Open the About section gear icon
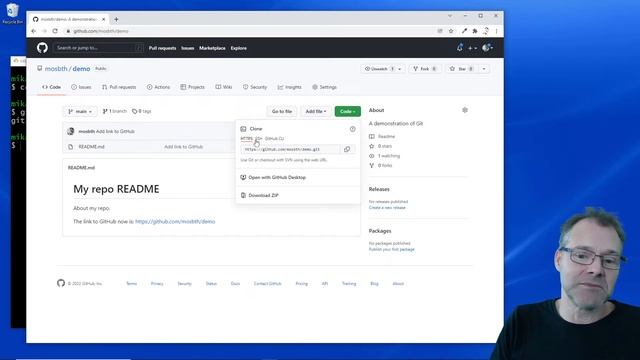The width and height of the screenshot is (640, 360). point(464,110)
